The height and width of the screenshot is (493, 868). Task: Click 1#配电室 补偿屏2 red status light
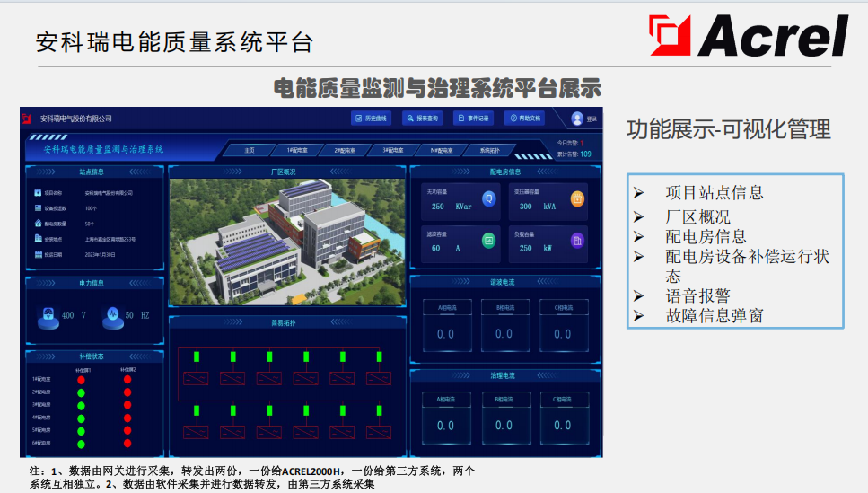127,380
